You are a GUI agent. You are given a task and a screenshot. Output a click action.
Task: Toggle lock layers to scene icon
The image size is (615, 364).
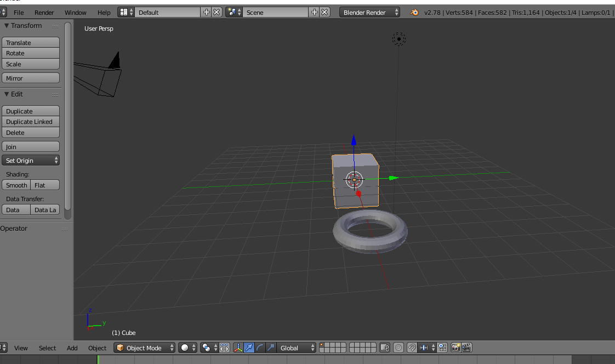pyautogui.click(x=385, y=348)
